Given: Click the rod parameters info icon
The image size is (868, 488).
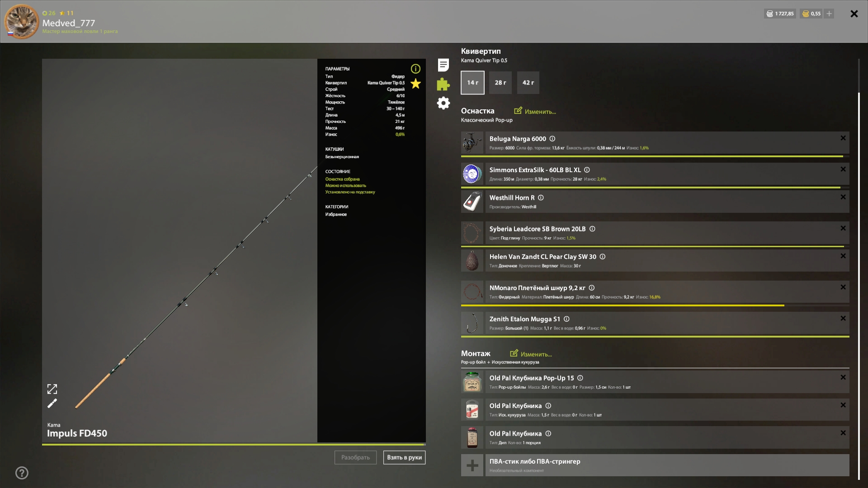Looking at the screenshot, I should tap(415, 69).
